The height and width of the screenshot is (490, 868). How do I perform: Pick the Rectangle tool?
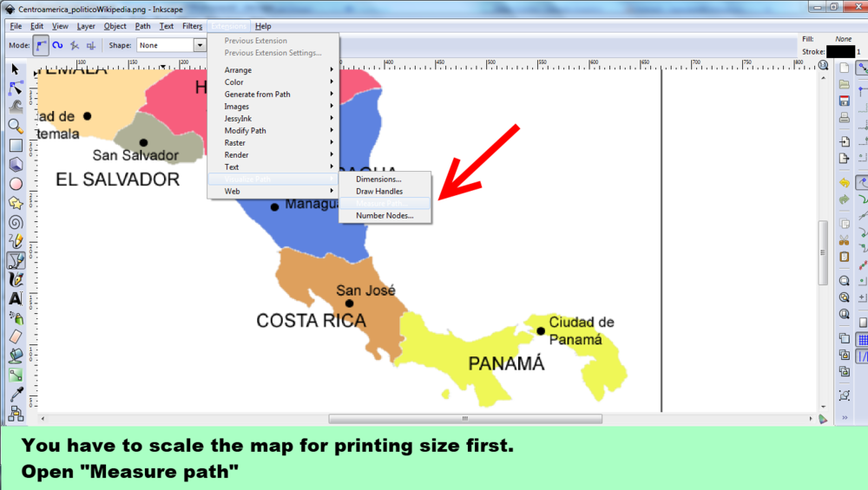(x=15, y=146)
